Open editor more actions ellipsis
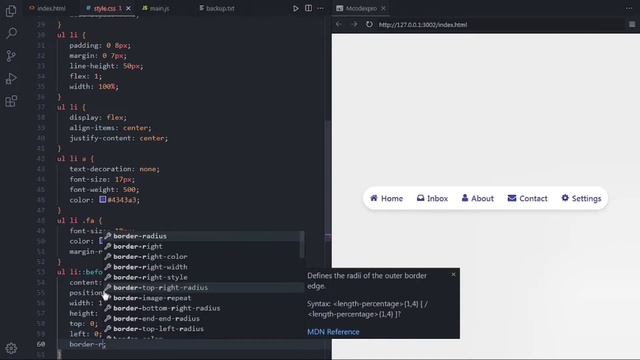The image size is (640, 360). [x=320, y=8]
